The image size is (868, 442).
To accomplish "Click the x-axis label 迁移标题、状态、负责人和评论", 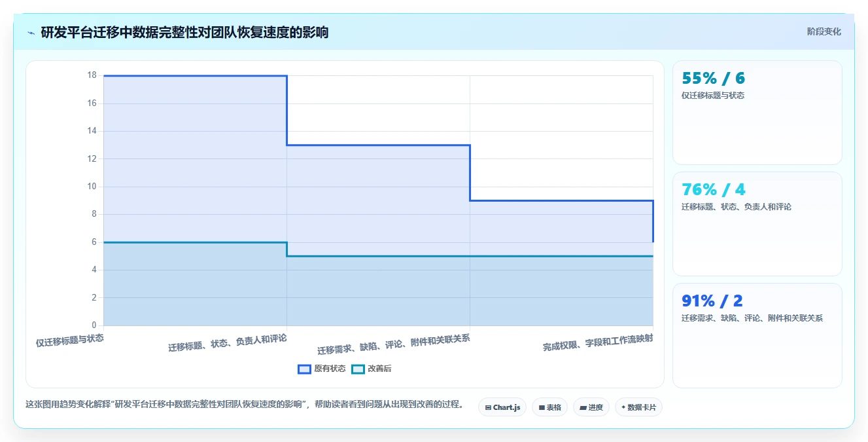I will [228, 342].
